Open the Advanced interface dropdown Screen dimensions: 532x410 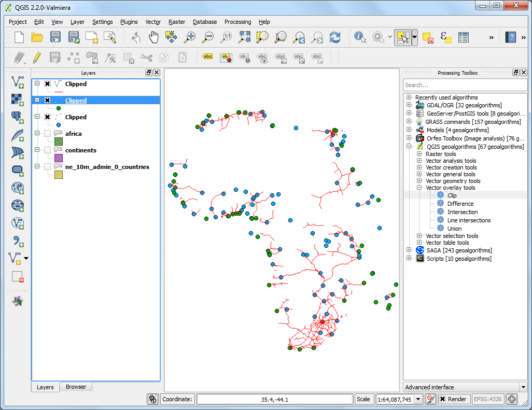[523, 387]
